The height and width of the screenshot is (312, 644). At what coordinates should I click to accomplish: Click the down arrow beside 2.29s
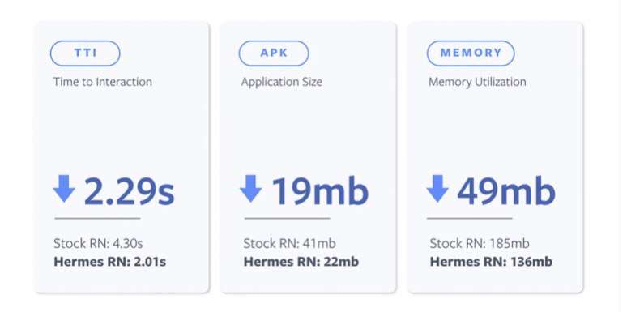coord(64,188)
